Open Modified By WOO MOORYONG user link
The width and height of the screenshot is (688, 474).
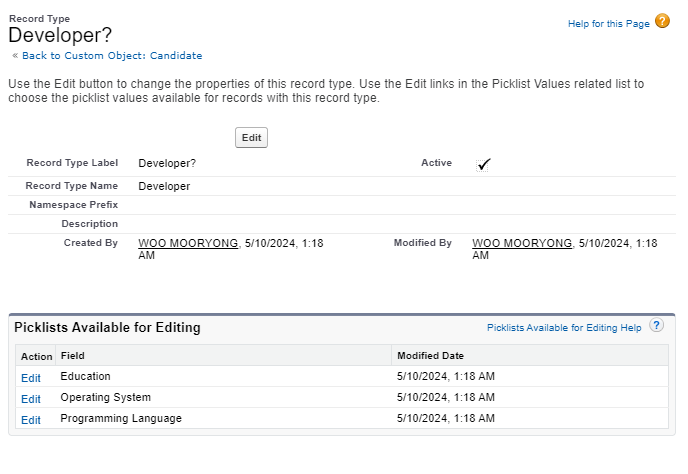point(522,243)
